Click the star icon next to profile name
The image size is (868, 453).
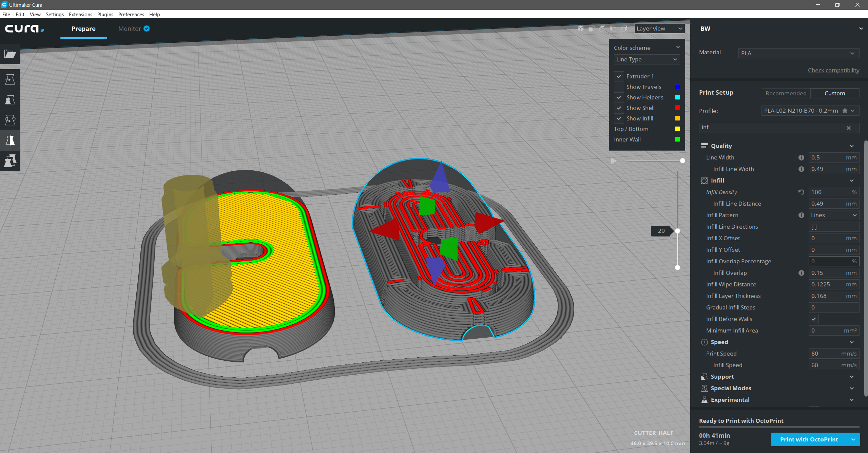[x=845, y=111]
